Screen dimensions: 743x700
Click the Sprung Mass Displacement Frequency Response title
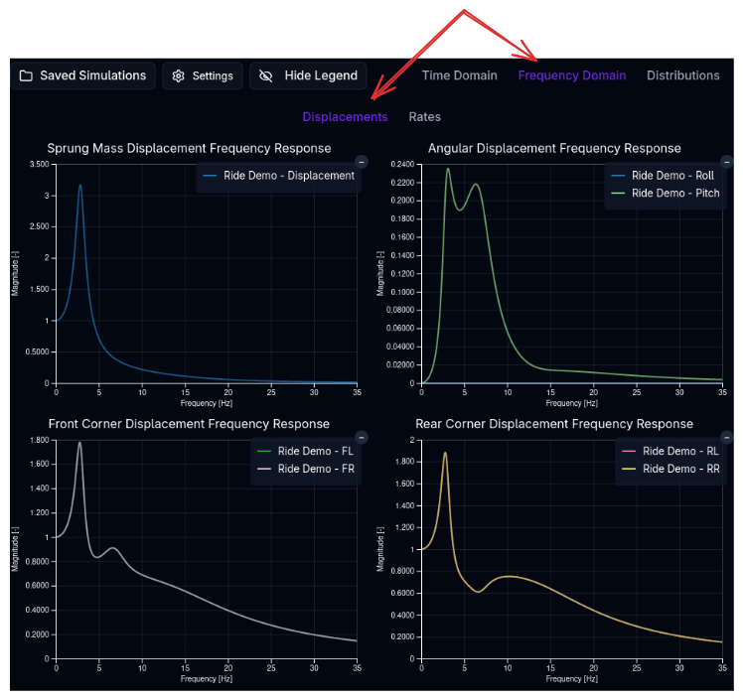click(x=189, y=148)
